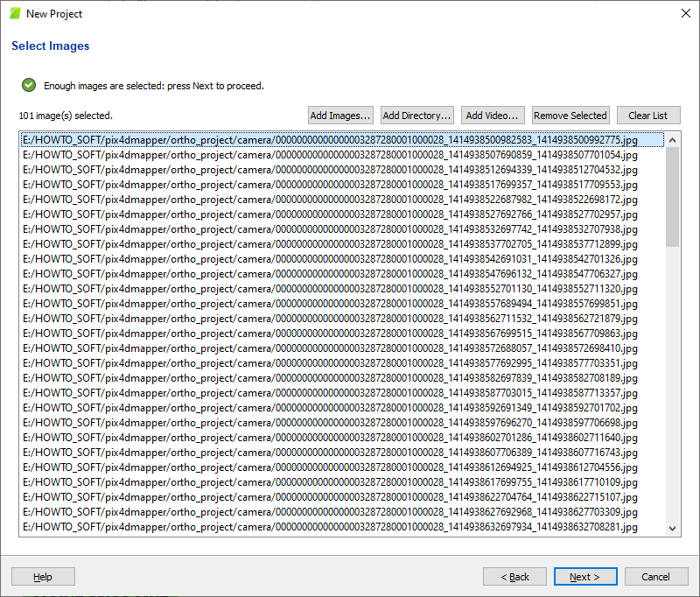Cancel the New Project wizard
700x597 pixels.
(x=654, y=577)
